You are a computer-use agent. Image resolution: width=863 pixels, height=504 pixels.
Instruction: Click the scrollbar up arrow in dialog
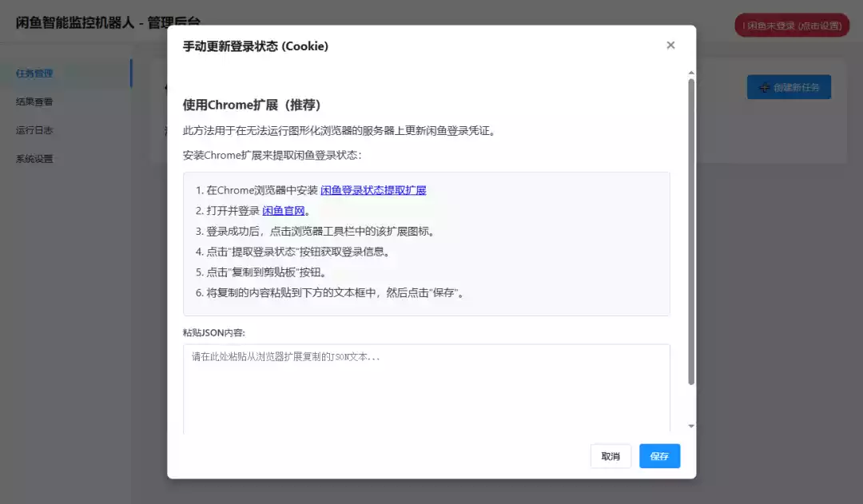(691, 73)
